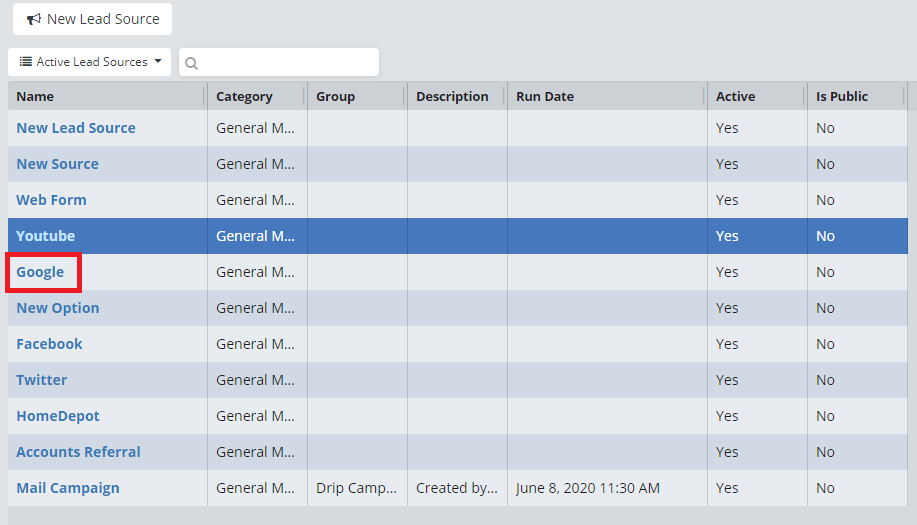
Task: Sort by the Category column header
Action: pos(244,97)
